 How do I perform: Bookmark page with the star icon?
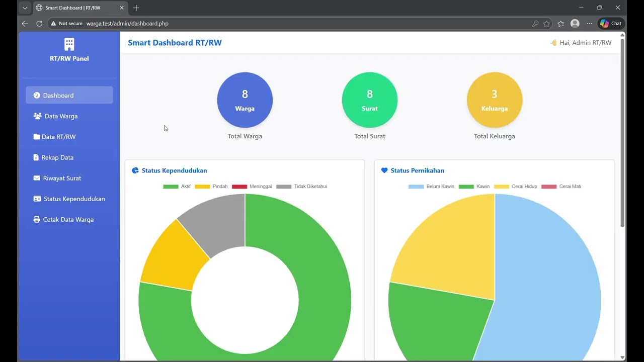point(546,24)
